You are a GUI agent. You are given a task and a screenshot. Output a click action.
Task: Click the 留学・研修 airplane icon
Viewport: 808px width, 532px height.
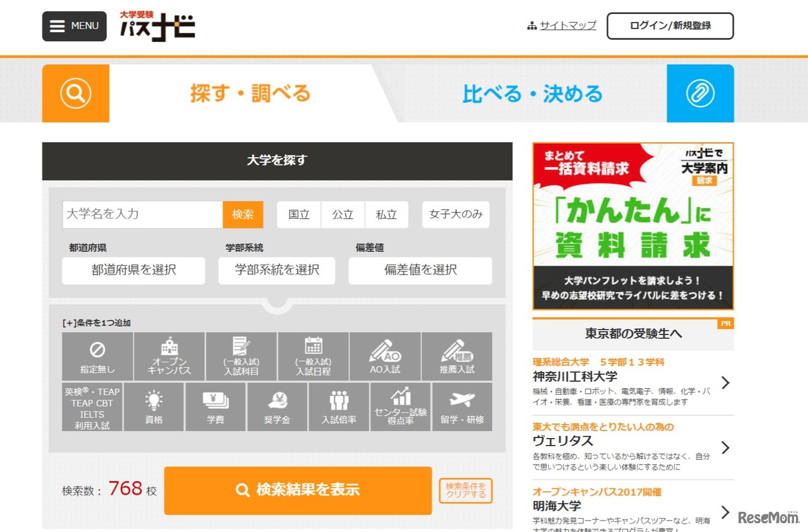[461, 407]
